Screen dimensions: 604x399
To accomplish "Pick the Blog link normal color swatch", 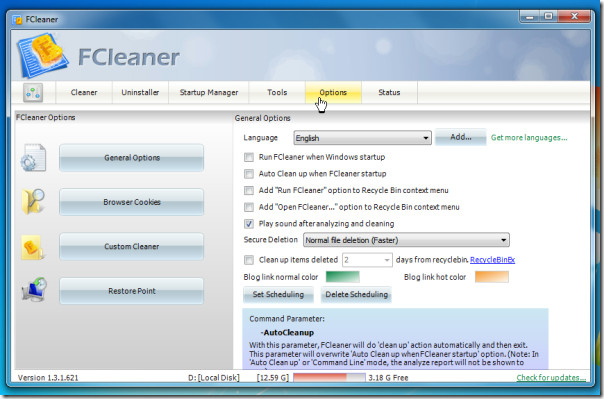I will click(x=342, y=277).
